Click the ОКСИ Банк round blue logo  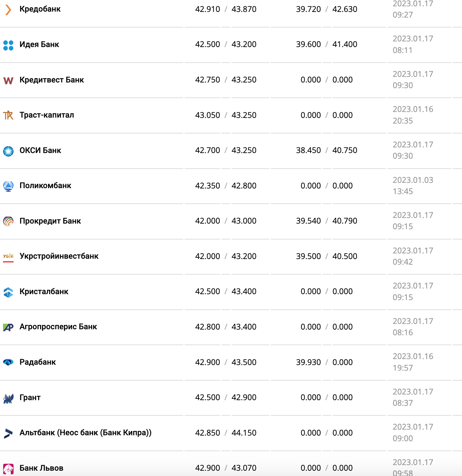[x=8, y=151]
